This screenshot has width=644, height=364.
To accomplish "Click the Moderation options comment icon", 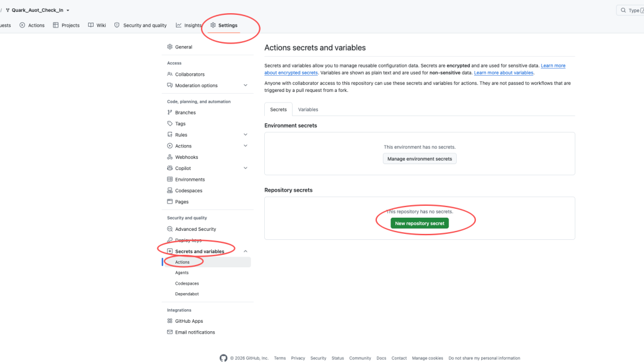I will (169, 85).
